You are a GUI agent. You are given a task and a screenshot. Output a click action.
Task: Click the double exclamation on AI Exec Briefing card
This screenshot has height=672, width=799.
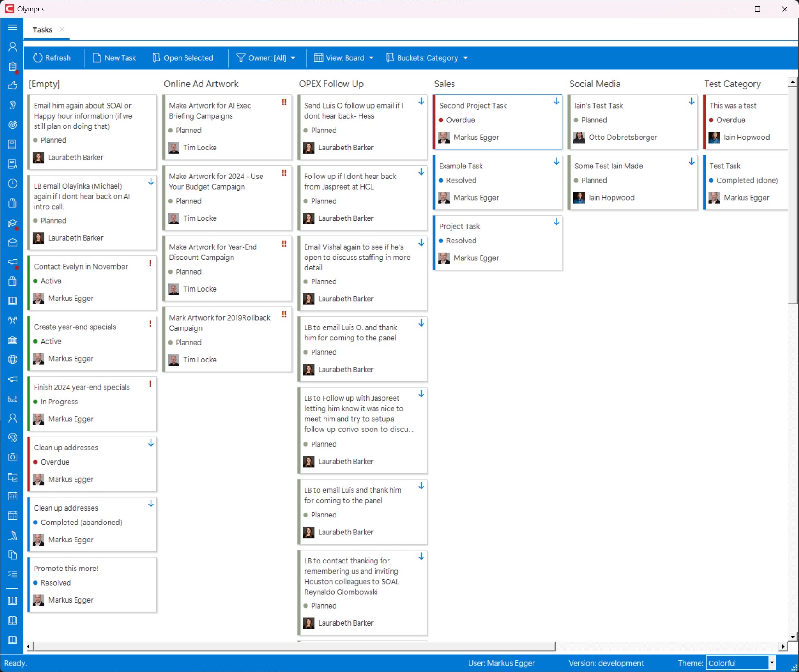point(284,102)
